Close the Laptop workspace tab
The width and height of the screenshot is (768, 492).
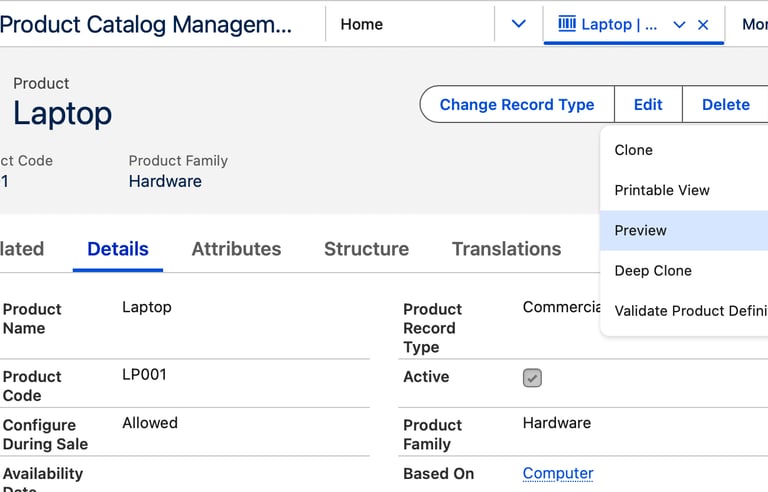pos(703,25)
